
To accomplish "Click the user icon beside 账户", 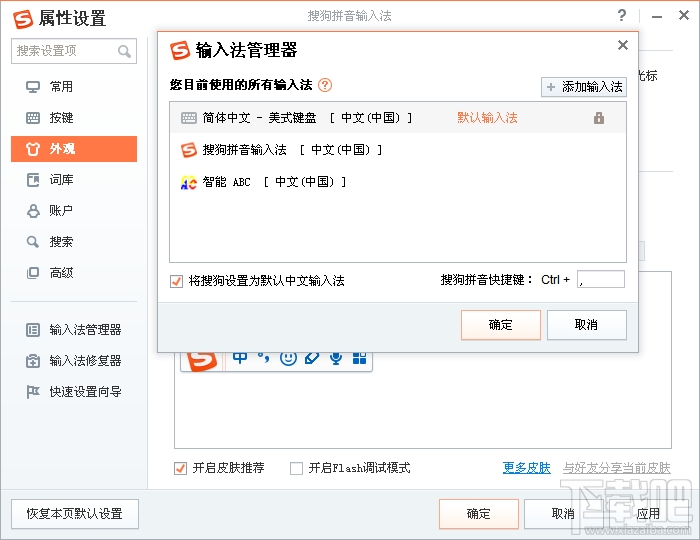I will pyautogui.click(x=33, y=211).
